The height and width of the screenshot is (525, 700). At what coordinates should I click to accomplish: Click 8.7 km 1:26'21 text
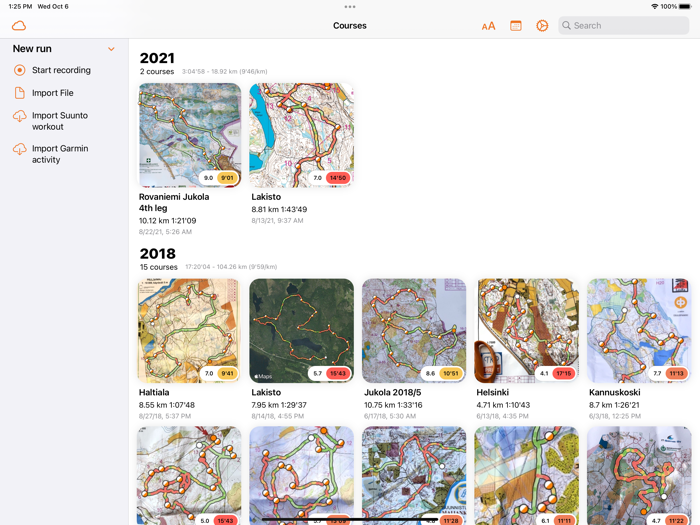click(x=614, y=405)
